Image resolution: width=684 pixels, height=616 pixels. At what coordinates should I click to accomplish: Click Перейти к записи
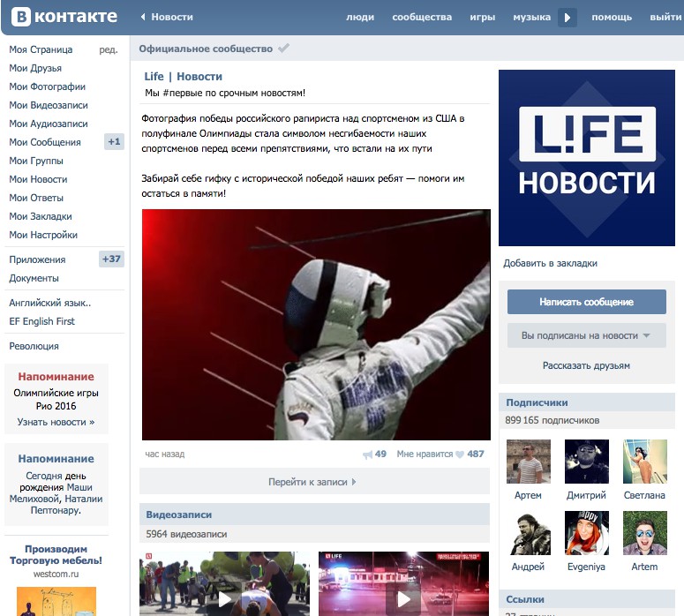314,482
